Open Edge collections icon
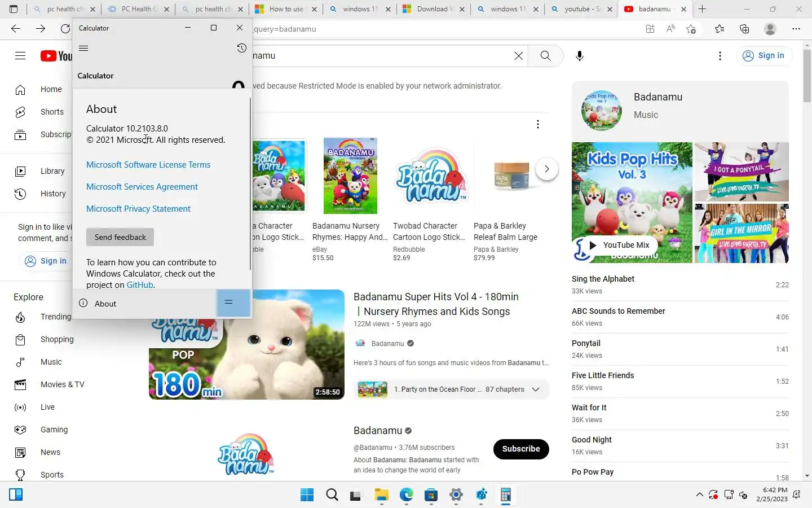812x508 pixels. coord(744,29)
